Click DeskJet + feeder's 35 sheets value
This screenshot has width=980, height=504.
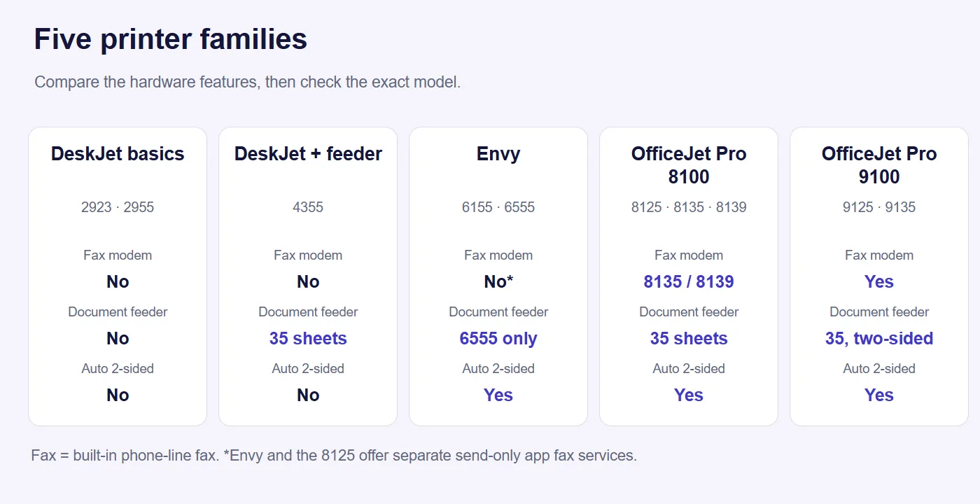pos(308,339)
